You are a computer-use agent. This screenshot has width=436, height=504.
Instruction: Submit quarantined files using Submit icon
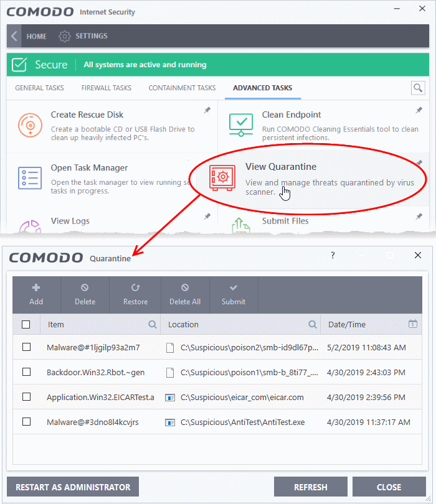click(x=234, y=288)
